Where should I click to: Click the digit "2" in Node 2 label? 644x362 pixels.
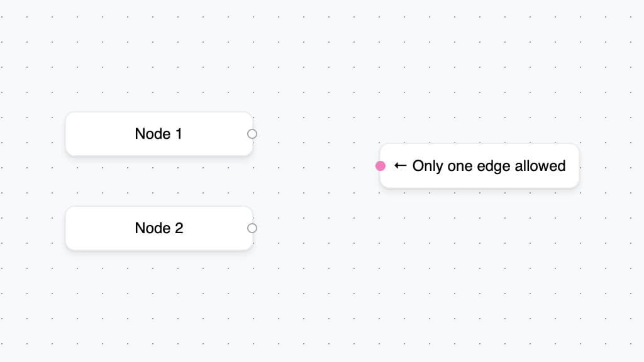[x=179, y=228]
